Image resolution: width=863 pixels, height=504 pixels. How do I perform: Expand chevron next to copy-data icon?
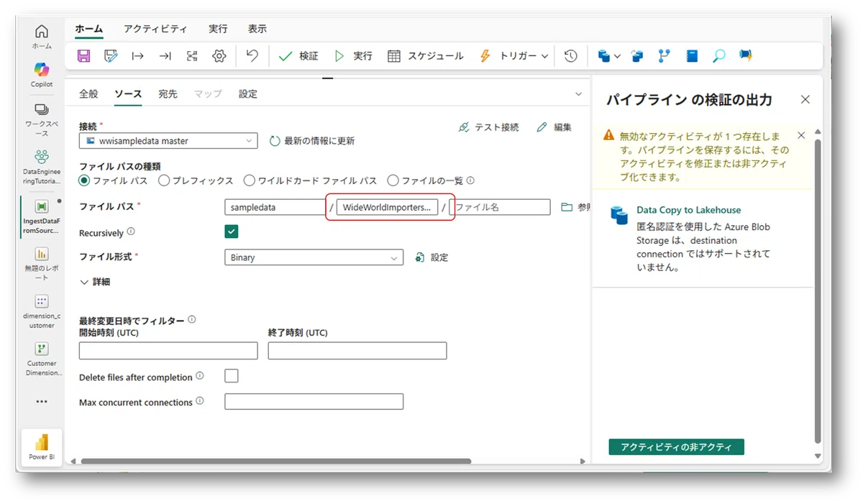point(617,56)
